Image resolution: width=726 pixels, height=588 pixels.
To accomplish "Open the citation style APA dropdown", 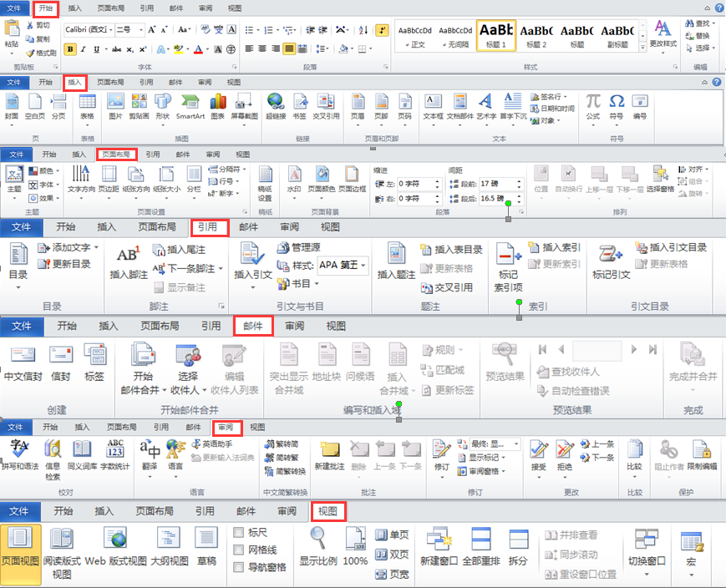I will click(363, 266).
